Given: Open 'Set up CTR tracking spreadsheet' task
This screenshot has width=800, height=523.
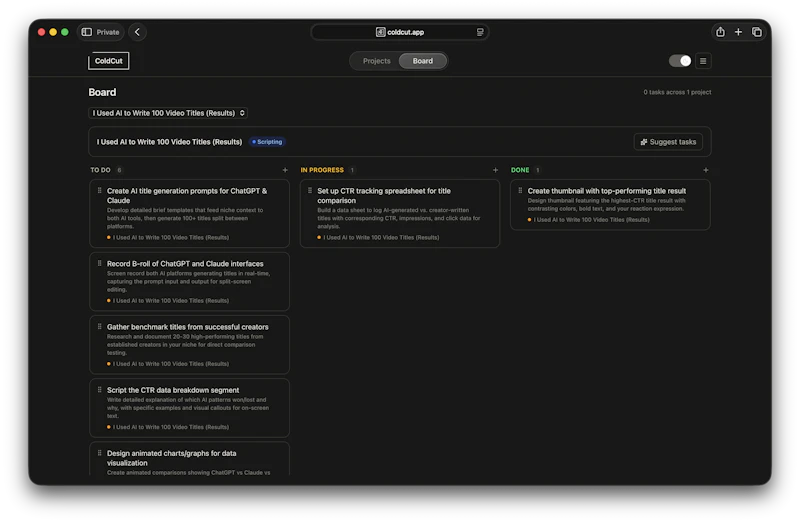Looking at the screenshot, I should [399, 213].
